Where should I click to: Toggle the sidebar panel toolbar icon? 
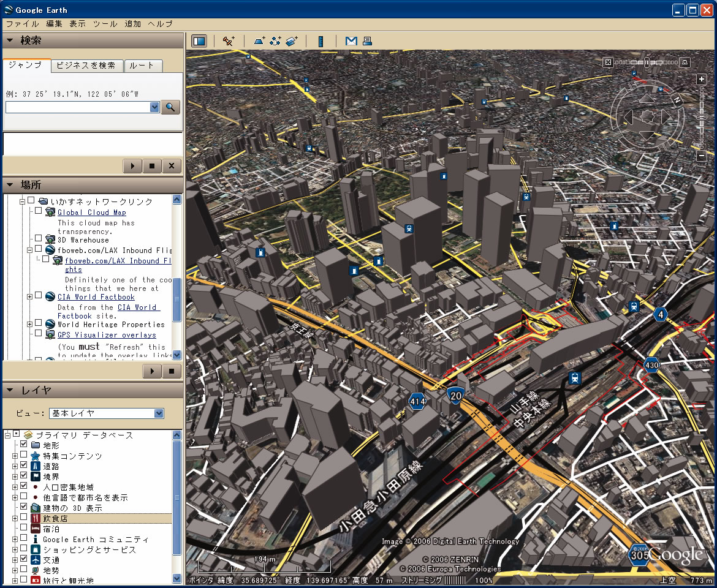point(199,41)
